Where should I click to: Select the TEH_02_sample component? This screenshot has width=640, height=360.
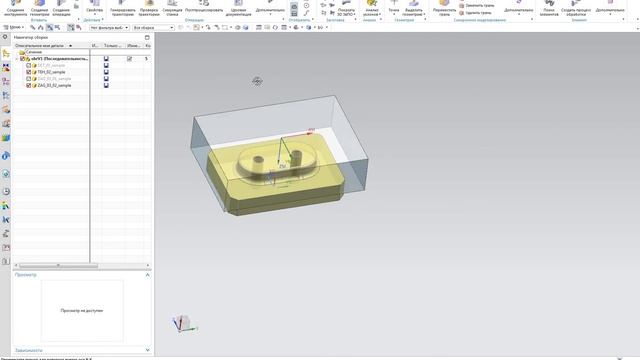(51, 72)
